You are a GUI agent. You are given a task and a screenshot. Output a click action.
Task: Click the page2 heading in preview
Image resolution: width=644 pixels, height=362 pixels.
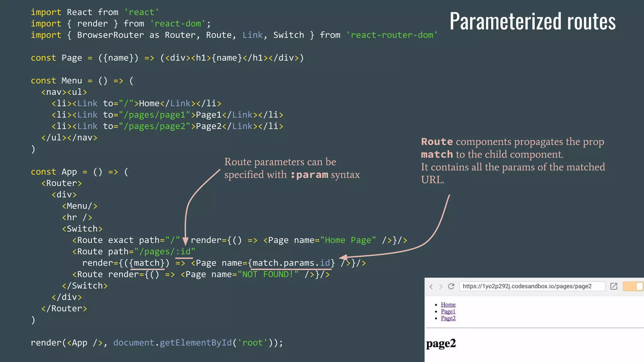[x=441, y=343]
